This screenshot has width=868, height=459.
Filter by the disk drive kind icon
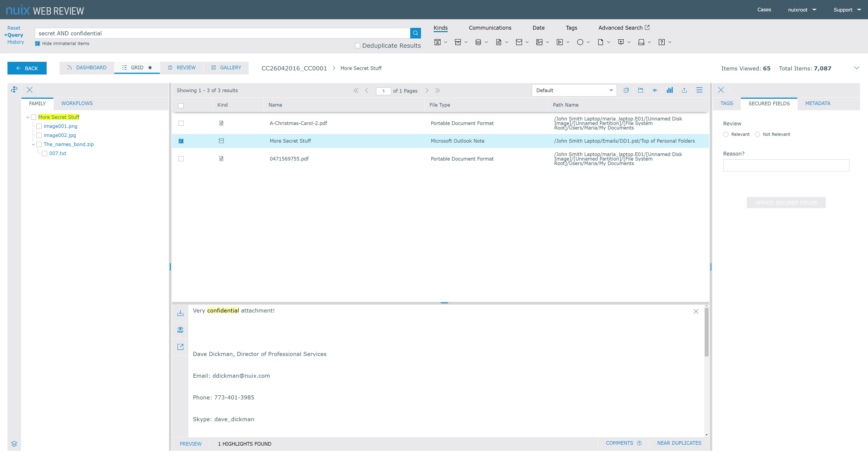pyautogui.click(x=641, y=42)
